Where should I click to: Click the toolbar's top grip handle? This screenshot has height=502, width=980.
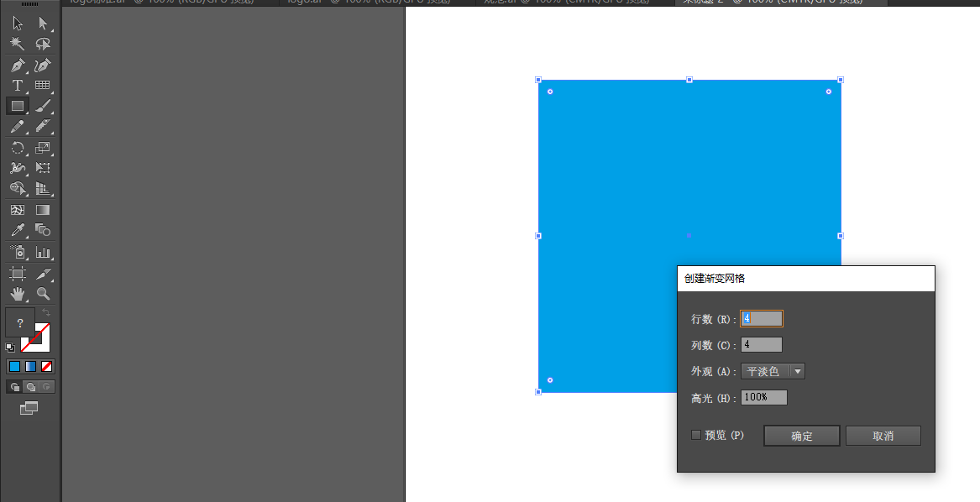click(30, 4)
